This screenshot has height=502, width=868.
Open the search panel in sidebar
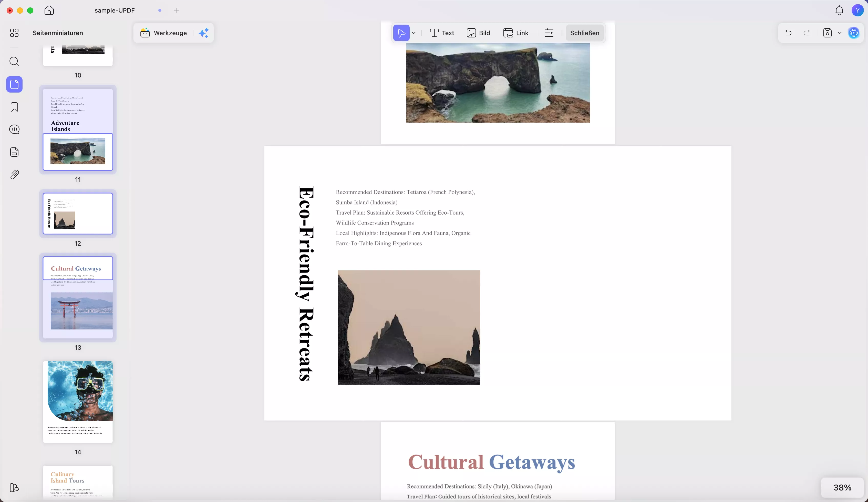[x=14, y=62]
